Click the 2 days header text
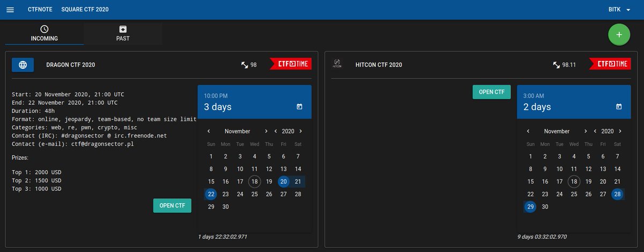Viewport: 644px width, 252px height. (x=537, y=107)
